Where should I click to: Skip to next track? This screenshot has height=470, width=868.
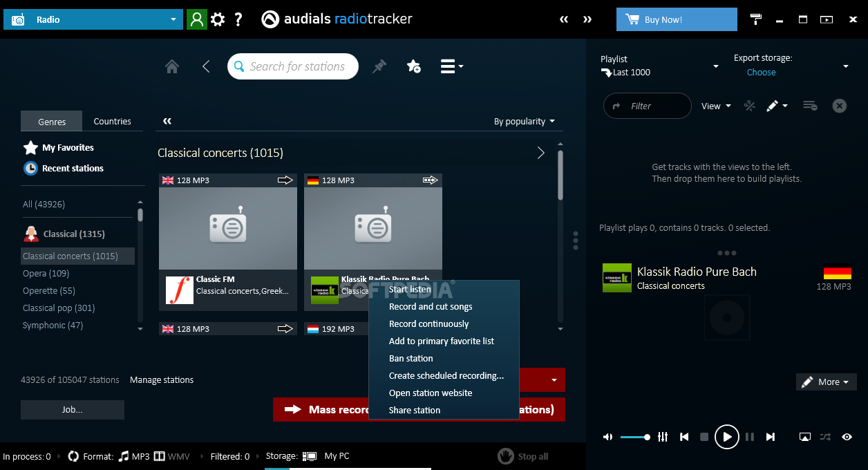[x=770, y=437]
